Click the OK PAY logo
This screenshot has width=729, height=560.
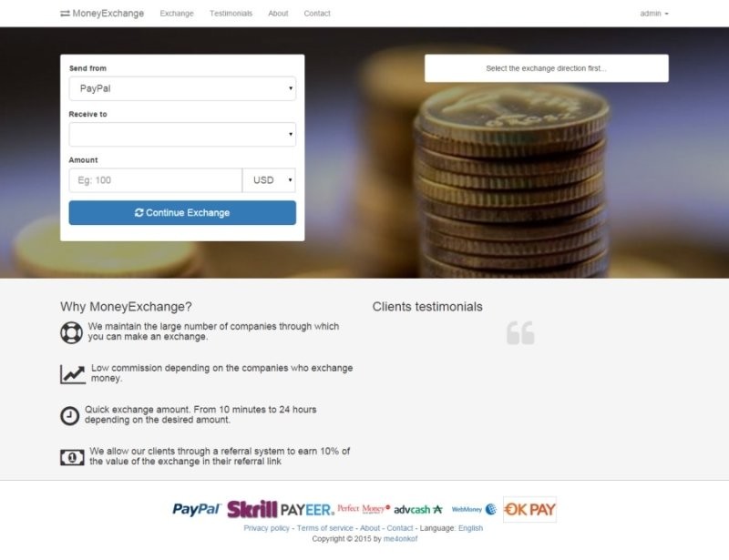click(529, 509)
